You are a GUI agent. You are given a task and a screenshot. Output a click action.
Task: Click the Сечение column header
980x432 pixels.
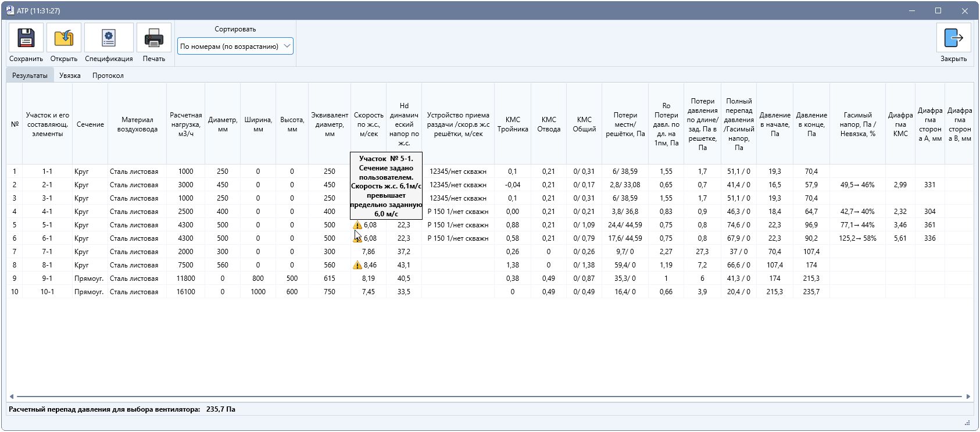[x=90, y=124]
